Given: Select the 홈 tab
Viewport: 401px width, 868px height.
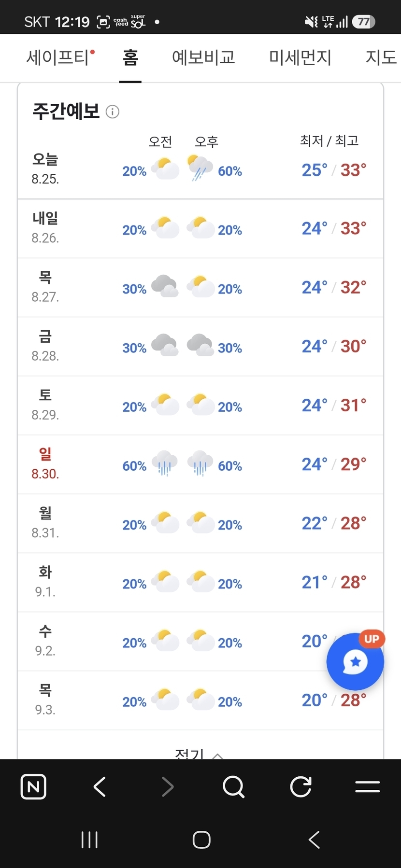Looking at the screenshot, I should click(130, 57).
